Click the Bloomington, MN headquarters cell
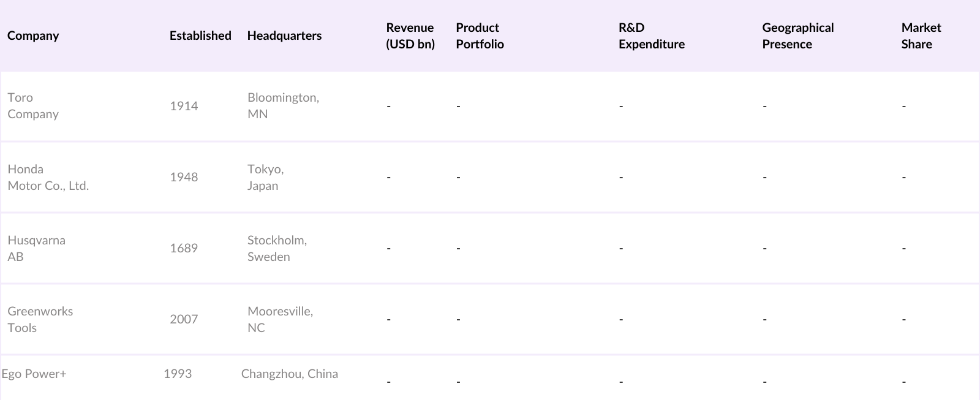This screenshot has width=980, height=400. [x=283, y=105]
